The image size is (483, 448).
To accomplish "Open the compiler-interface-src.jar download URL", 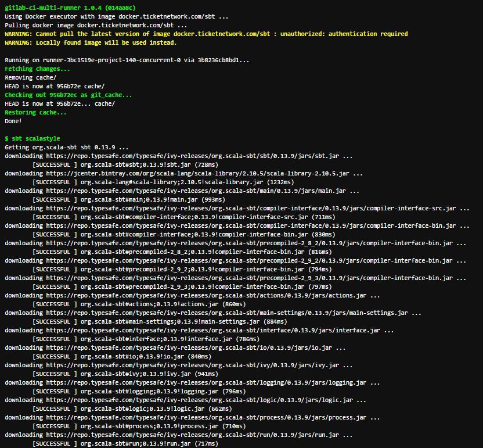I will (x=251, y=208).
